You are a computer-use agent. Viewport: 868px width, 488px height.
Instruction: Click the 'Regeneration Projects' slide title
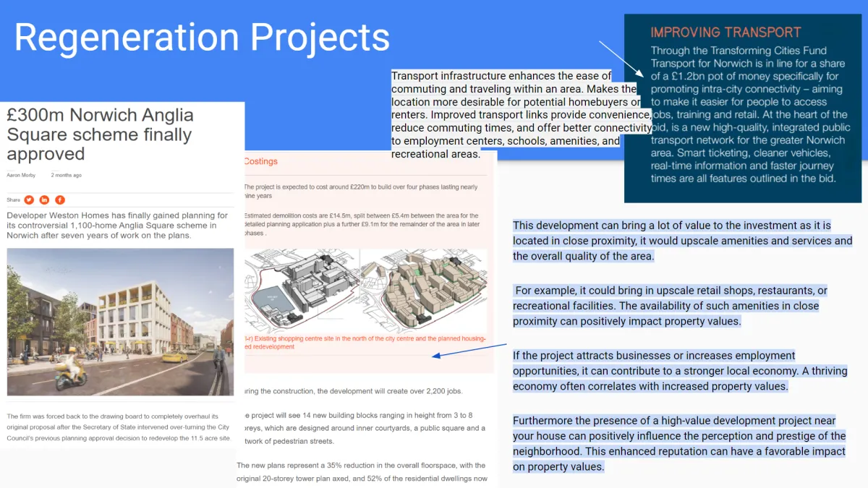click(202, 37)
